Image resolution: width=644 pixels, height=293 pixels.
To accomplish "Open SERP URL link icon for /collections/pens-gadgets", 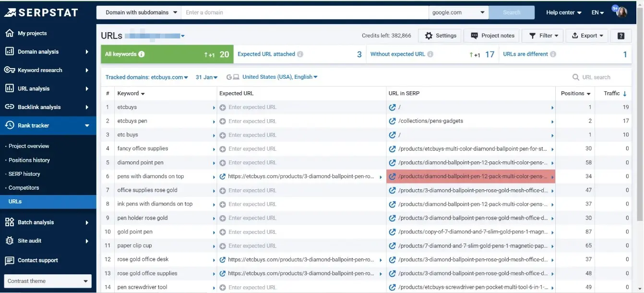I will point(392,122).
